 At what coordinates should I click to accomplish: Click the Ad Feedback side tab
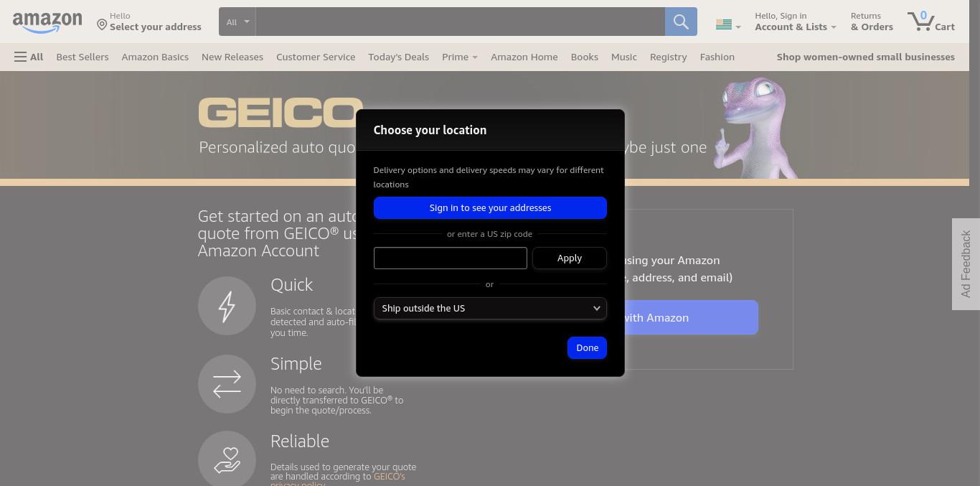[x=966, y=264]
